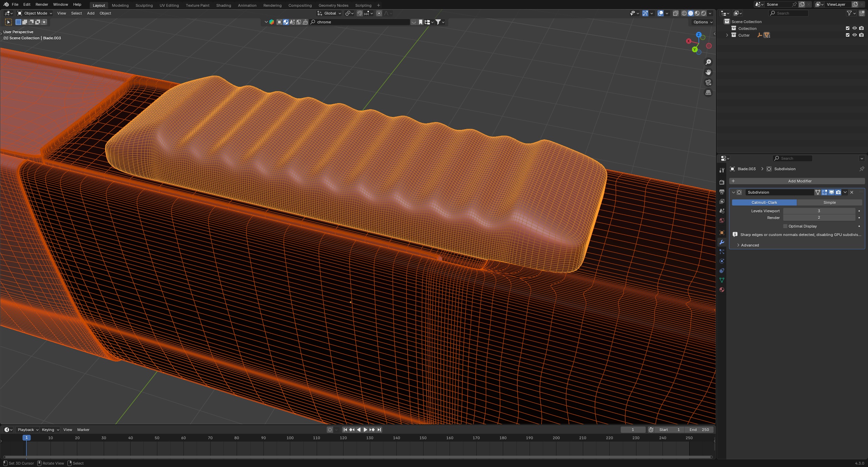
Task: Set selection mode to Extend icon
Action: coord(25,22)
